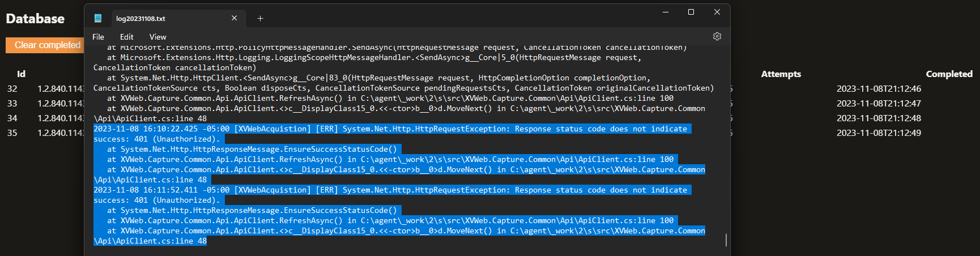
Task: Open Notepad settings gear icon
Action: [717, 36]
